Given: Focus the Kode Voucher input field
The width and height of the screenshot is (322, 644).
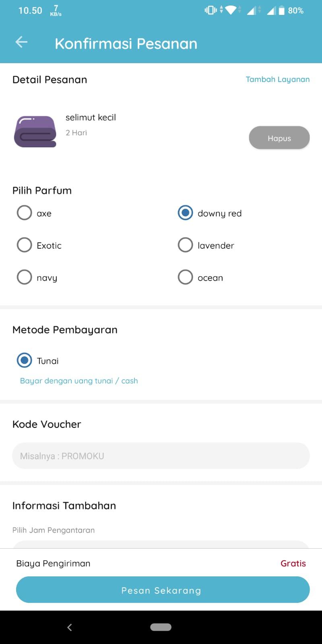Looking at the screenshot, I should point(161,456).
